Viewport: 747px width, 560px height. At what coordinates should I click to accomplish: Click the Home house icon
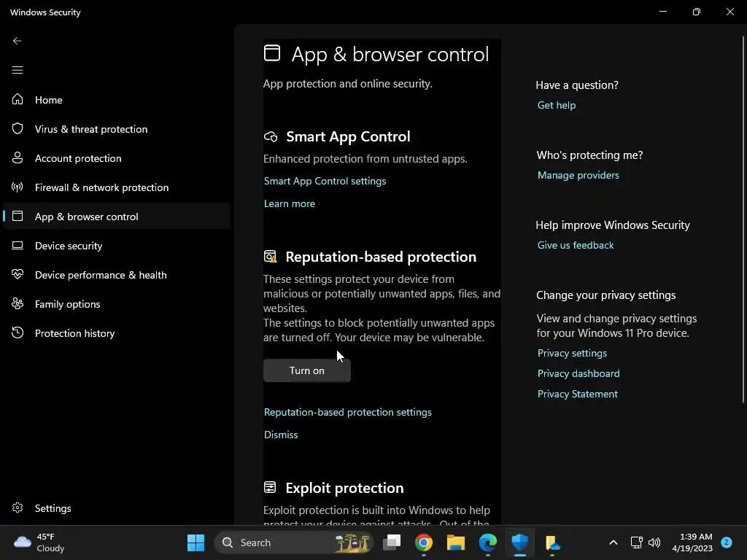[18, 99]
